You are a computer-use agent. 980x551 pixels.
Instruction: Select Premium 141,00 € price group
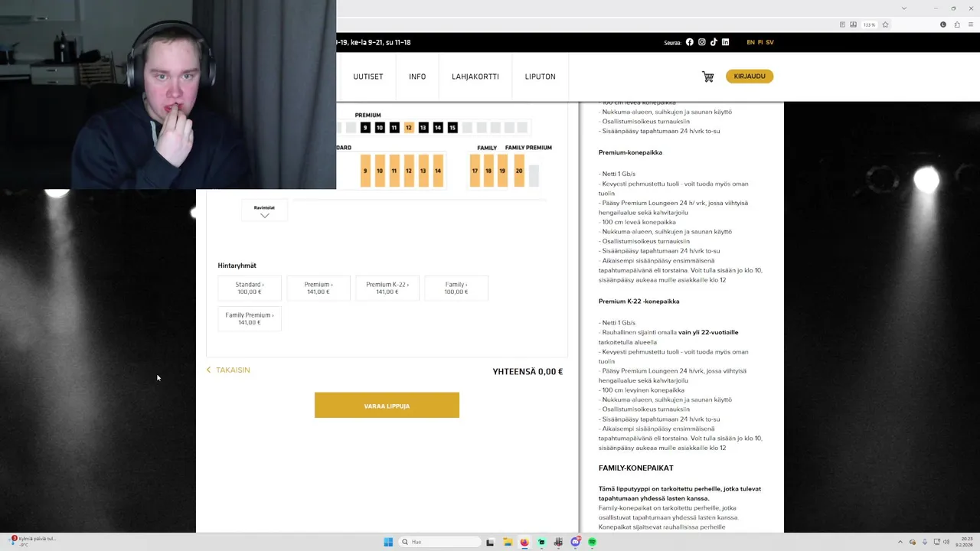pos(318,288)
